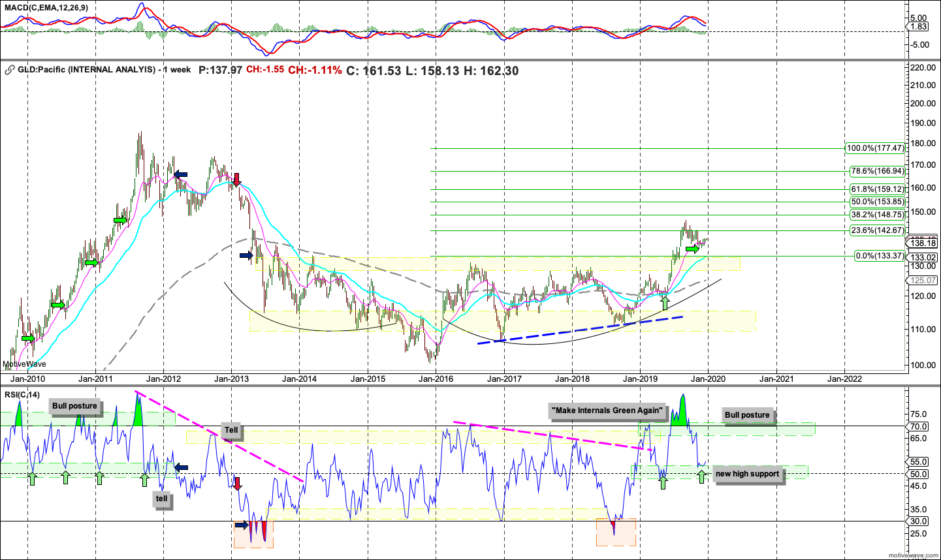The height and width of the screenshot is (560, 941).
Task: Click the GLD:Pacific (INTERNAL ANALYIS) chart title
Action: click(x=104, y=70)
